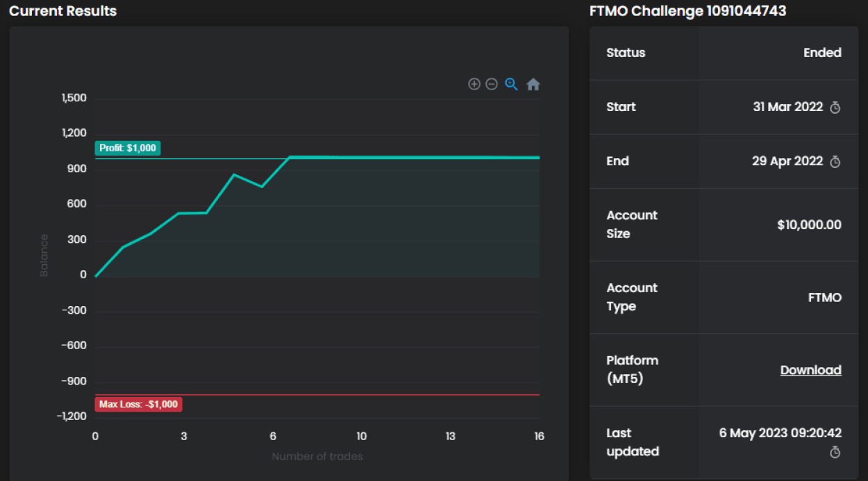The height and width of the screenshot is (481, 868).
Task: Click the $10,000.00 account size value
Action: click(809, 225)
